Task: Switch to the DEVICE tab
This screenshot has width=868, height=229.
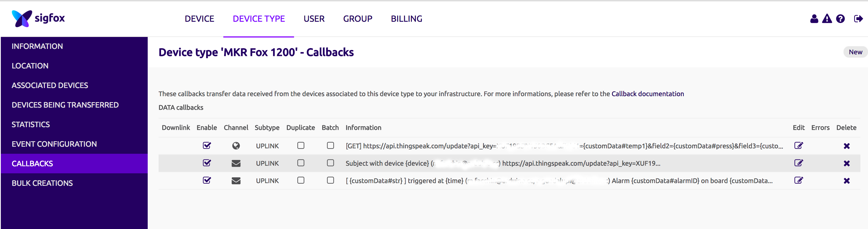Action: pyautogui.click(x=199, y=19)
